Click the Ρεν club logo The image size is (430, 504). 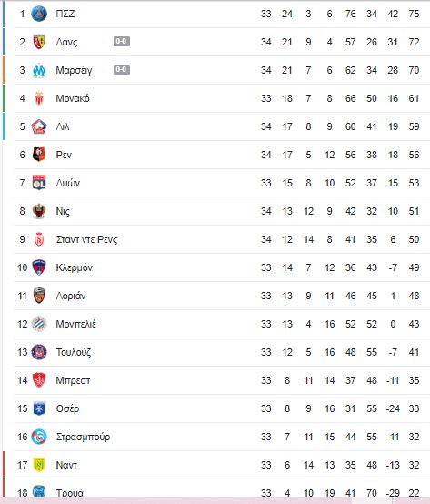coord(39,155)
